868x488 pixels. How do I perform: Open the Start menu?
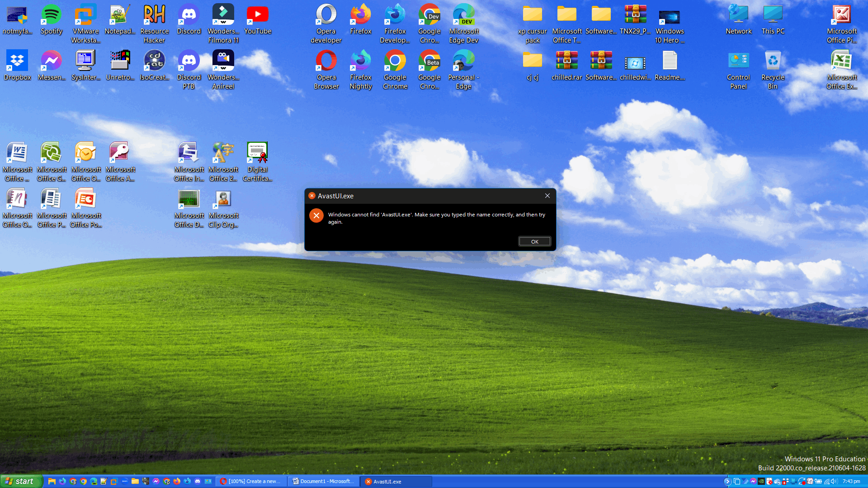pyautogui.click(x=21, y=481)
